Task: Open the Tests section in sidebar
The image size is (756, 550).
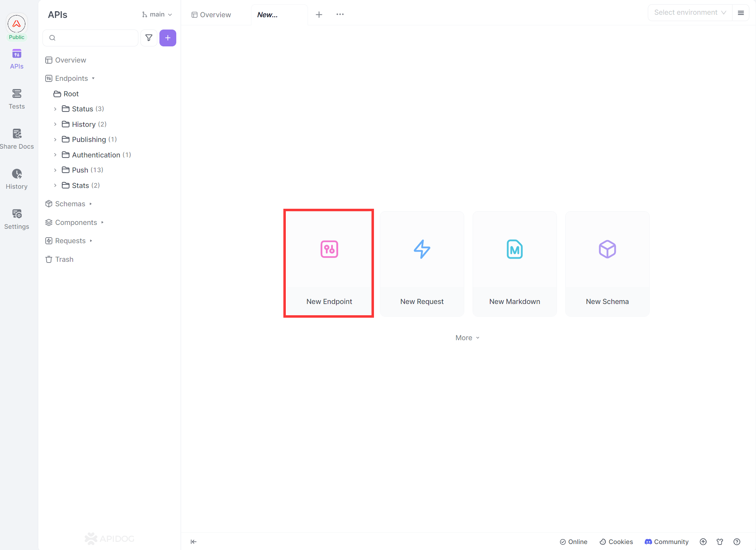Action: pyautogui.click(x=17, y=99)
